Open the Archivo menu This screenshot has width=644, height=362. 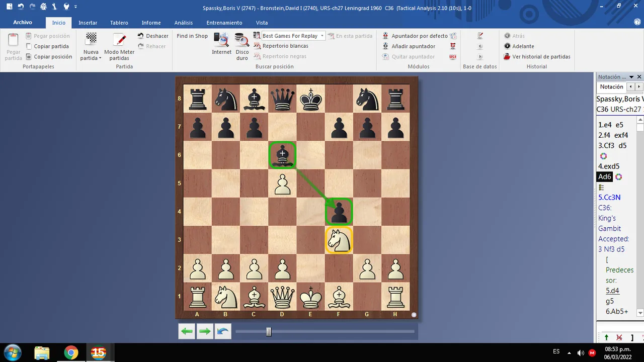coord(23,23)
